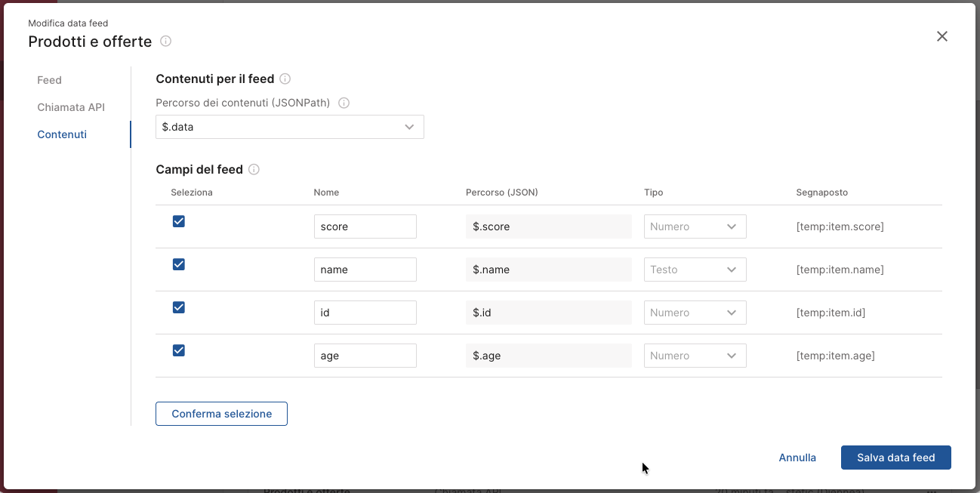This screenshot has width=980, height=493.
Task: Select the Contenuti sidebar tab
Action: (x=62, y=134)
